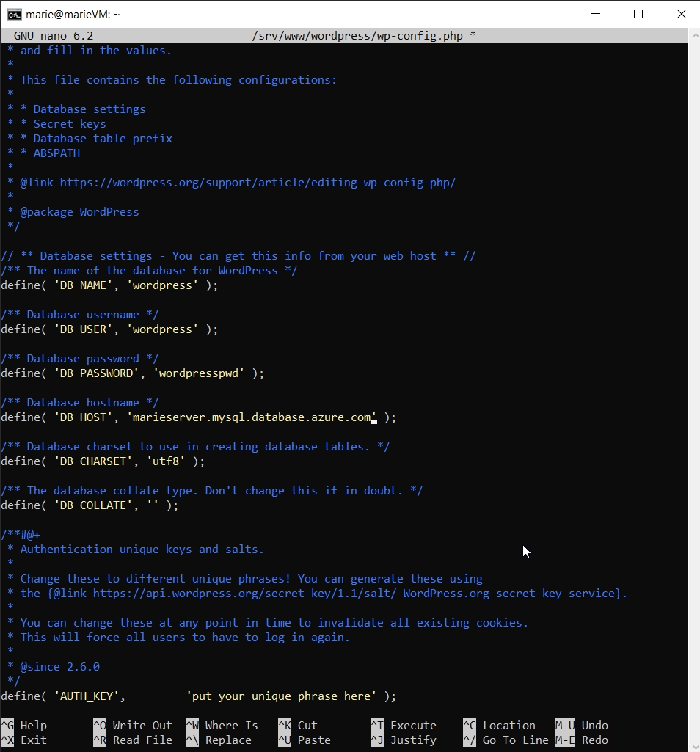Image resolution: width=700 pixels, height=752 pixels.
Task: Click the 'DB_CHARSET' constant name
Action: tap(92, 461)
